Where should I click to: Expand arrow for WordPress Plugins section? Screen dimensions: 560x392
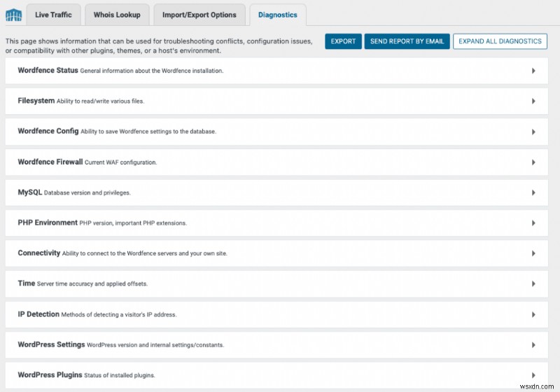coord(533,375)
